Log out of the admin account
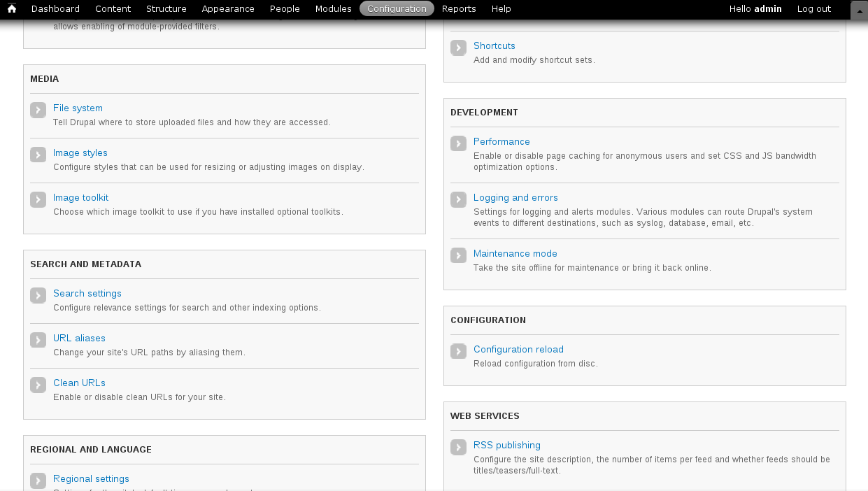This screenshot has width=868, height=491. point(814,9)
